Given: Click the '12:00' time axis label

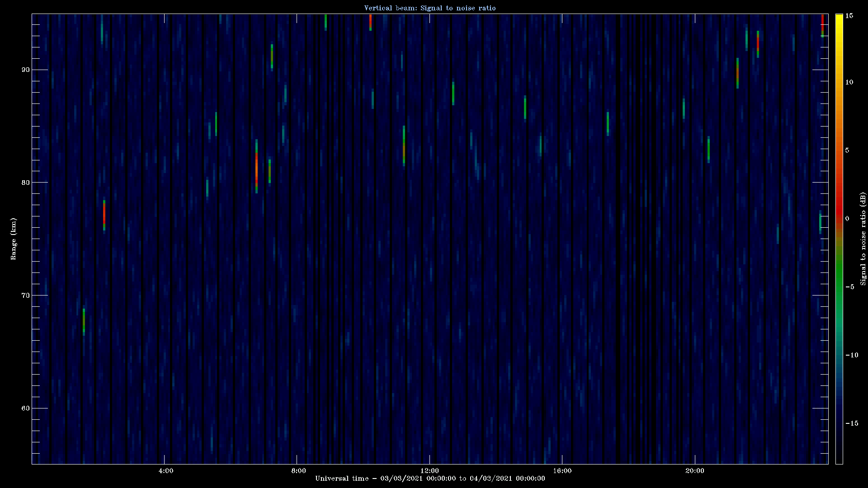Looking at the screenshot, I should 429,471.
